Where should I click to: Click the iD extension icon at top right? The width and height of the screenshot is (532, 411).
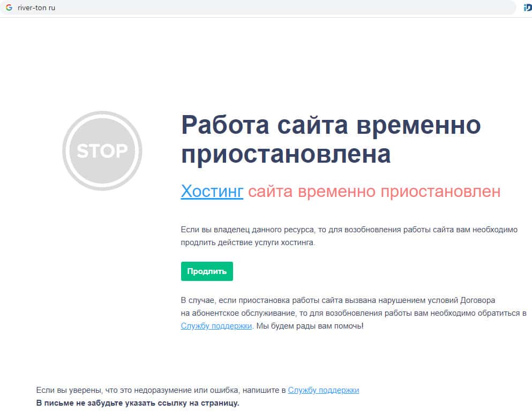(527, 8)
